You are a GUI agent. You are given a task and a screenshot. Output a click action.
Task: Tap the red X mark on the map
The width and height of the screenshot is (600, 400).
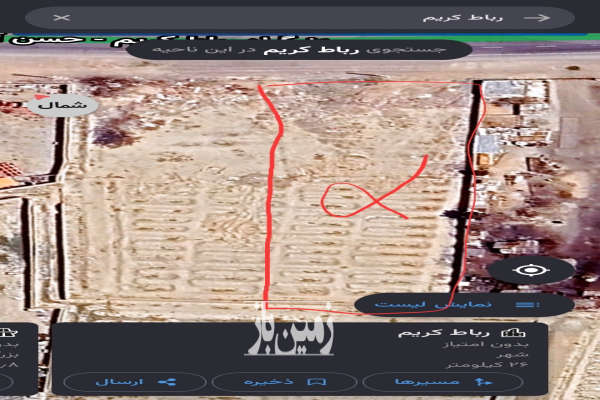(x=372, y=198)
